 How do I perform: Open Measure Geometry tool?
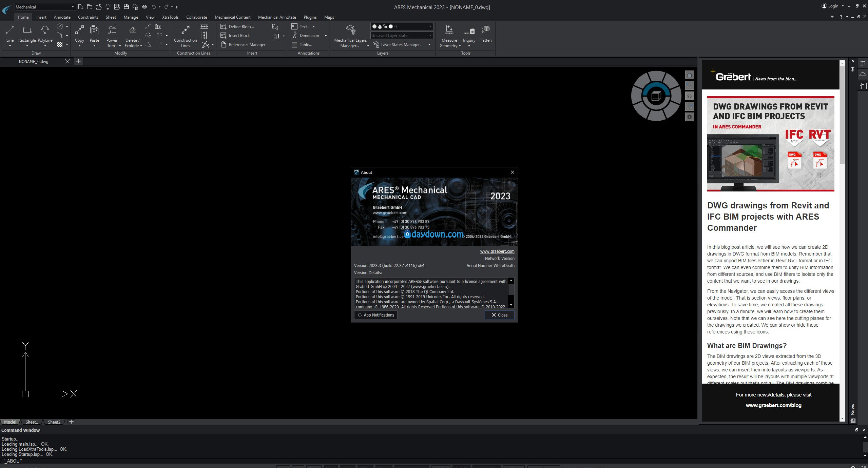tap(449, 36)
